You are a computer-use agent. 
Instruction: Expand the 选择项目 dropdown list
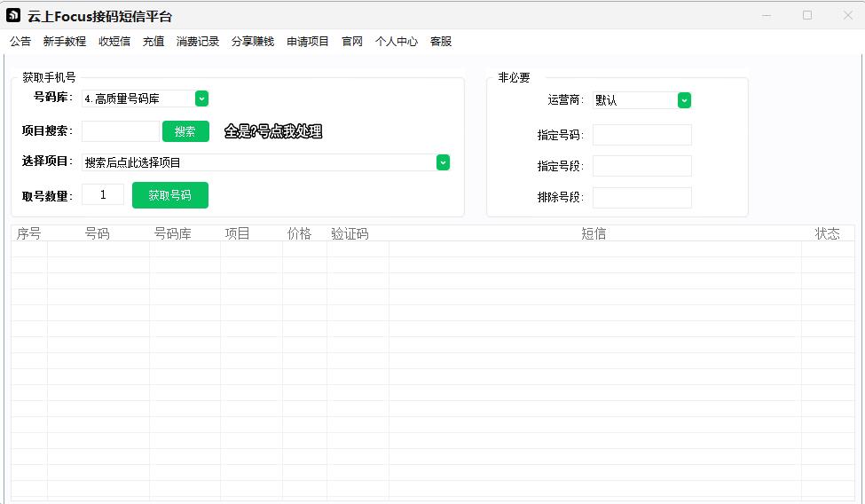coord(443,162)
